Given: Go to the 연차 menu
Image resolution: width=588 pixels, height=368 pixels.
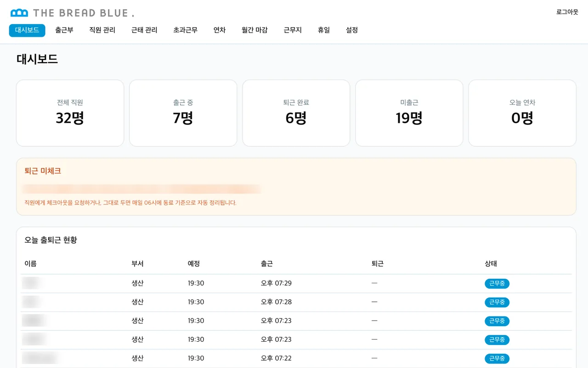Looking at the screenshot, I should (x=220, y=30).
